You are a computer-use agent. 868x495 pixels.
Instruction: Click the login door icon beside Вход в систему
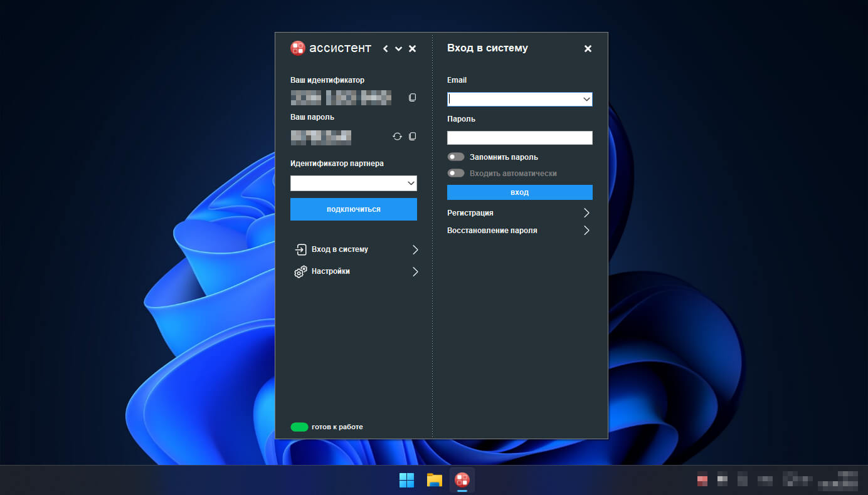point(300,249)
